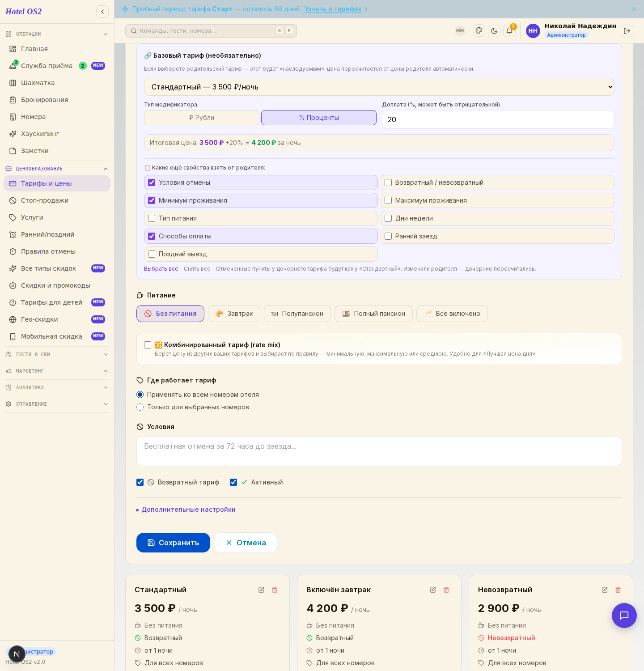This screenshot has height=671, width=644.
Task: Enable Комбинированный тариф checkbox
Action: click(148, 345)
